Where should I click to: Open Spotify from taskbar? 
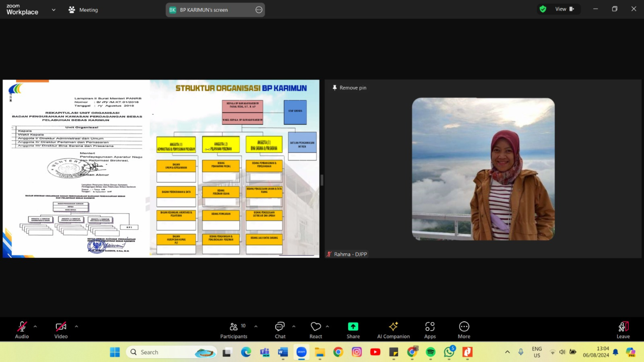(431, 352)
